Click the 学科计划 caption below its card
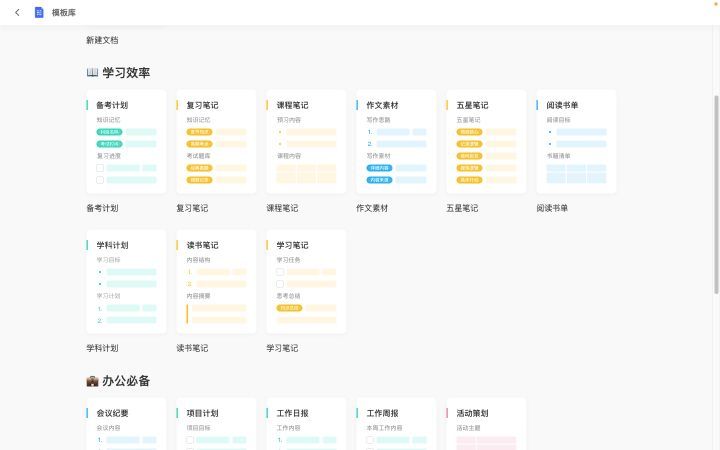This screenshot has height=450, width=720. tap(102, 348)
